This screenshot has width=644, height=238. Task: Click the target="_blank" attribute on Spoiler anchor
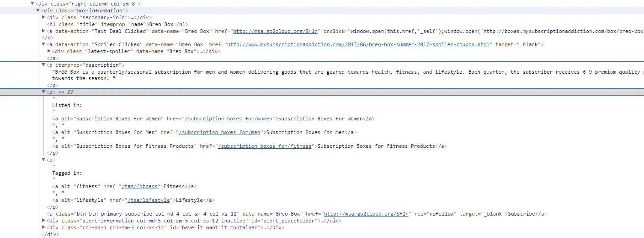pyautogui.click(x=518, y=45)
